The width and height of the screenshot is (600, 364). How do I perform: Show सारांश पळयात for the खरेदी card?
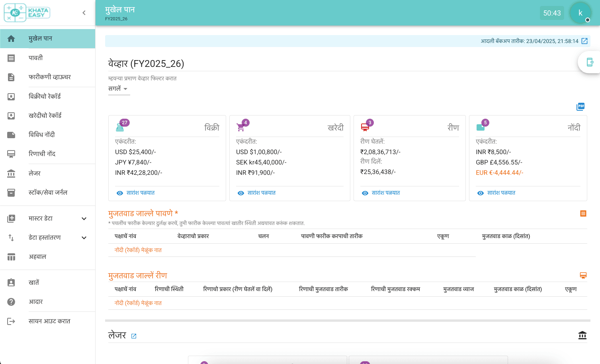[x=261, y=193]
